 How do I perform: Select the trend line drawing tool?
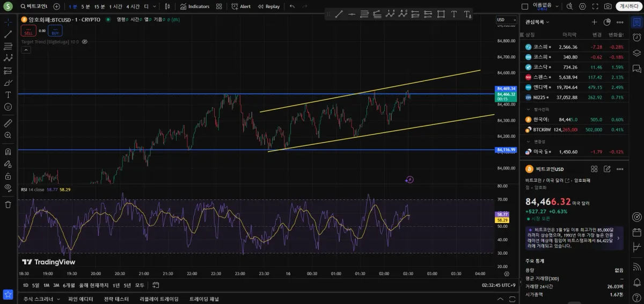tap(8, 34)
